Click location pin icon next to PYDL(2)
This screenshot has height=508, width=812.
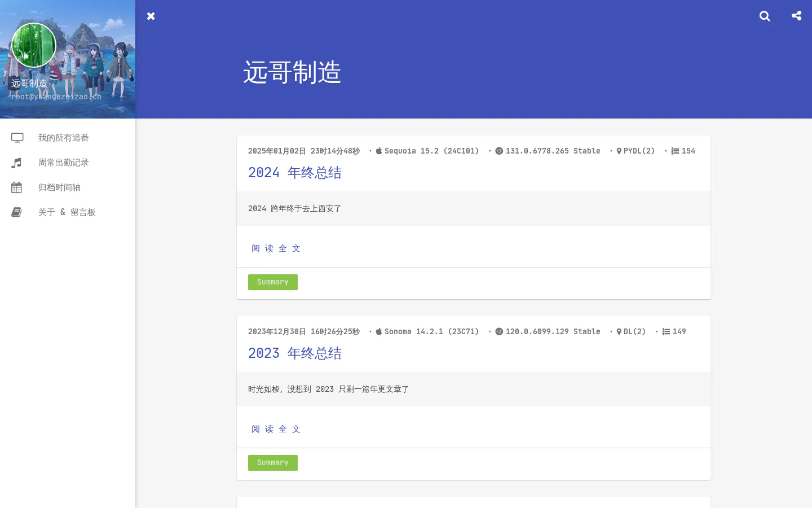pyautogui.click(x=619, y=151)
